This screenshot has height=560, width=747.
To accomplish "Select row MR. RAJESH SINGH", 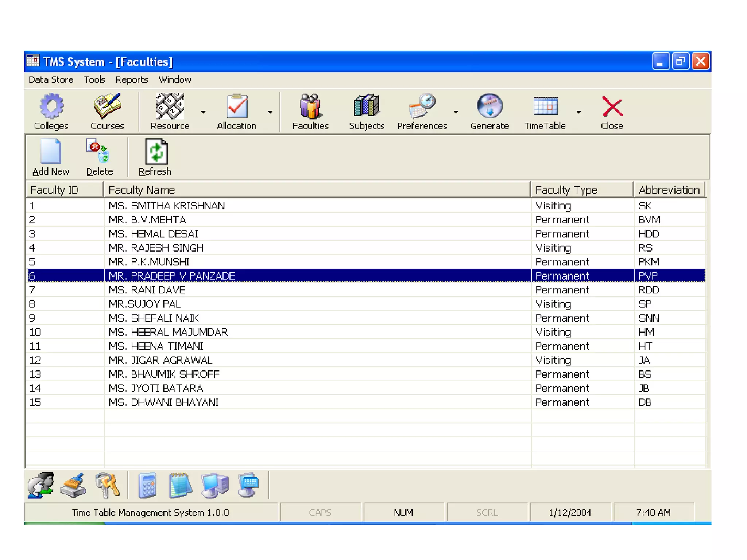I will pyautogui.click(x=366, y=248).
